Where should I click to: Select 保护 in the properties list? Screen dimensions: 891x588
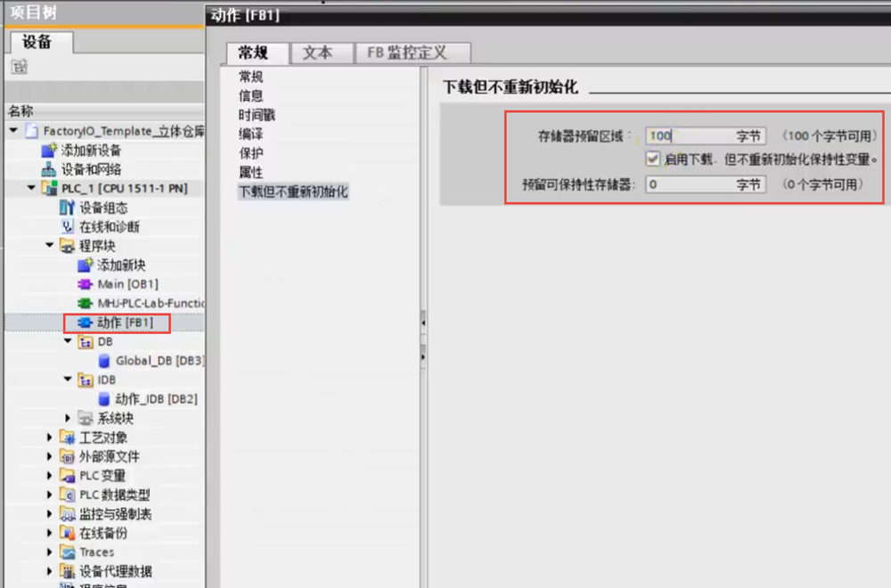coord(250,153)
